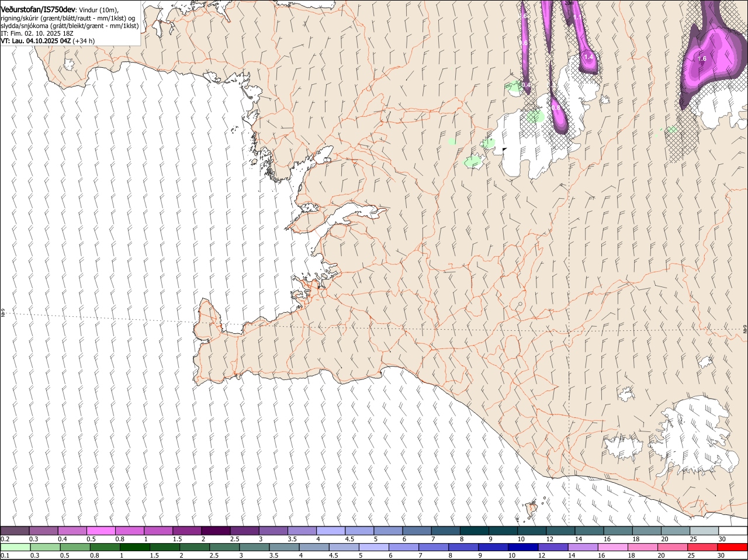Screen dimensions: 748x560
Task: Click the 0.2 label in the top legend row
Action: click(x=5, y=539)
